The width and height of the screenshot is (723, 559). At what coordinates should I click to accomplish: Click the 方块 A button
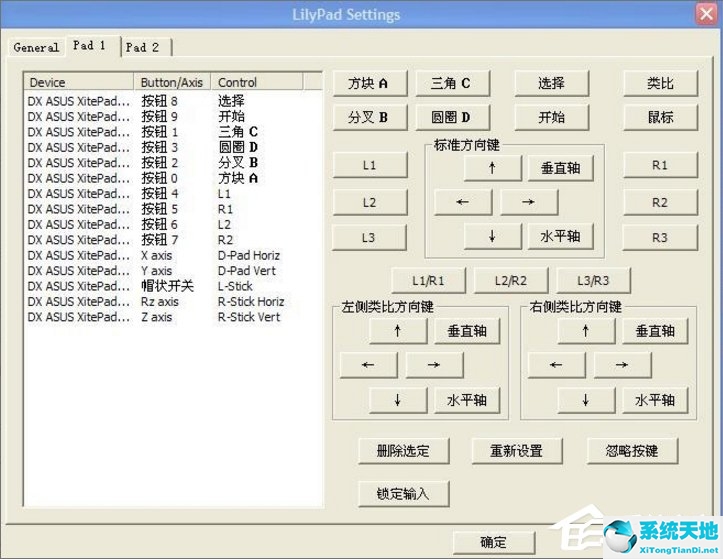(370, 83)
